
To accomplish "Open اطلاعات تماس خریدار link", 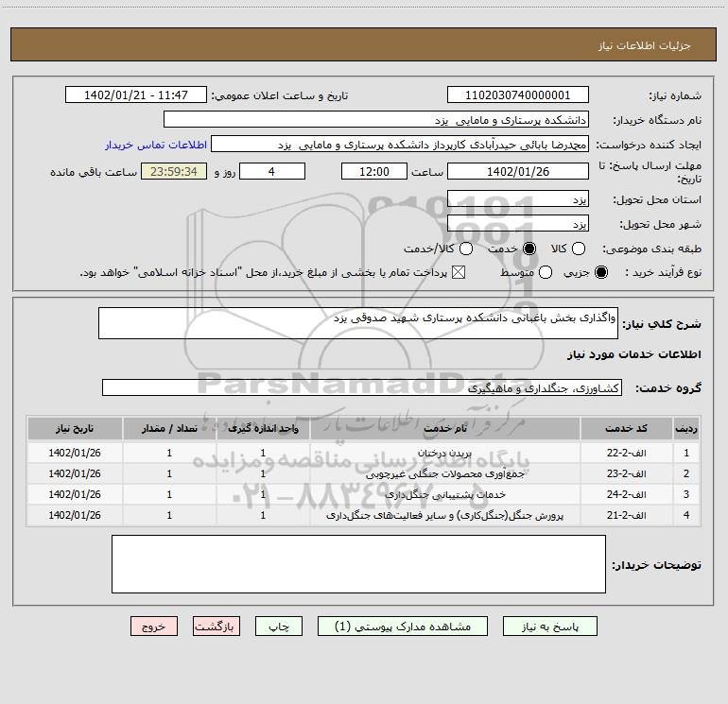I will tap(156, 145).
